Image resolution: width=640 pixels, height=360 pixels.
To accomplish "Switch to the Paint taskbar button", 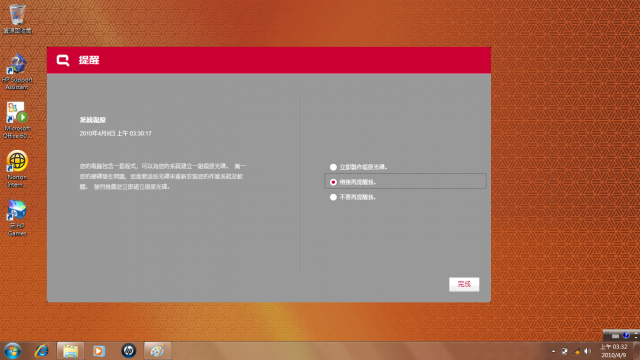I will (158, 351).
